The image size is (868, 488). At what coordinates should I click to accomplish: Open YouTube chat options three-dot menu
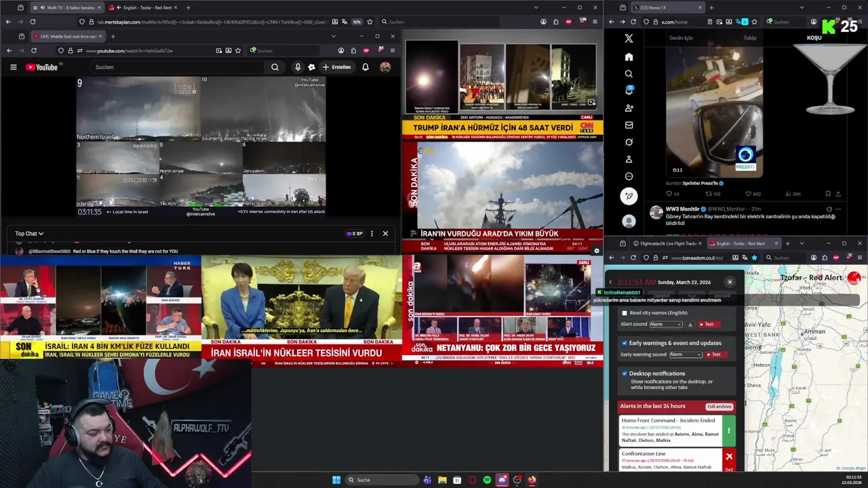tap(372, 234)
